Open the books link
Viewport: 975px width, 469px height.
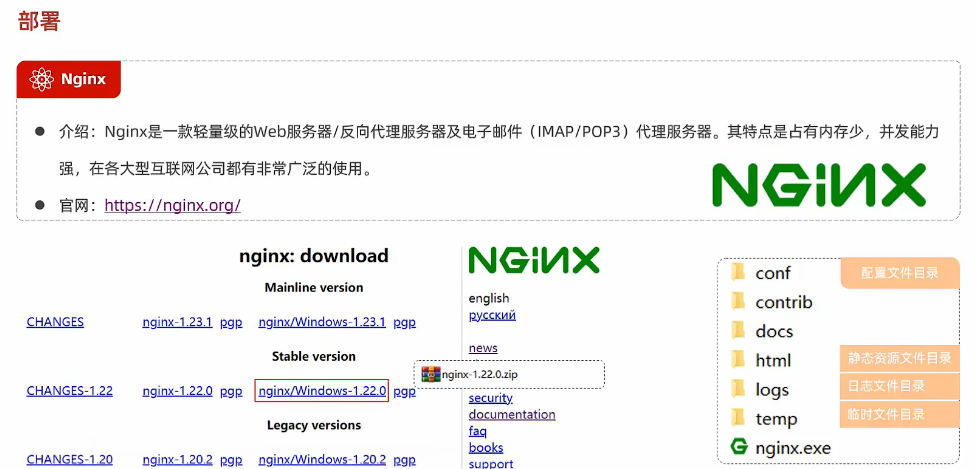tap(486, 448)
